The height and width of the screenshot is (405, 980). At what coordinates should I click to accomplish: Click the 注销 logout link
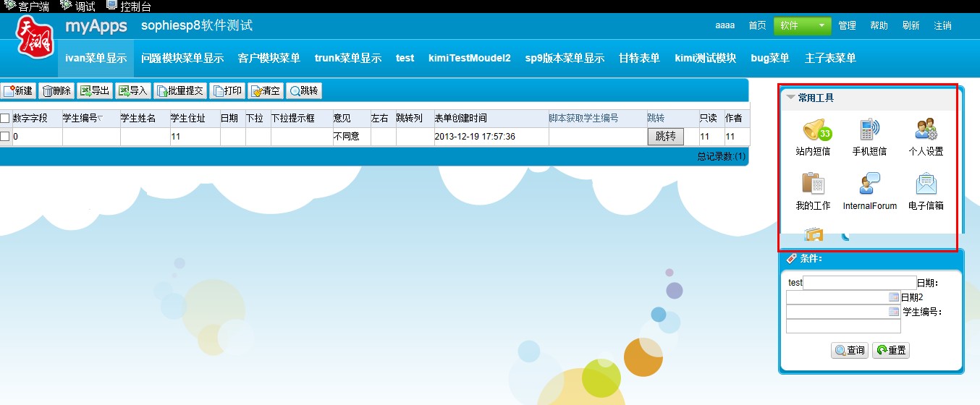tap(942, 25)
